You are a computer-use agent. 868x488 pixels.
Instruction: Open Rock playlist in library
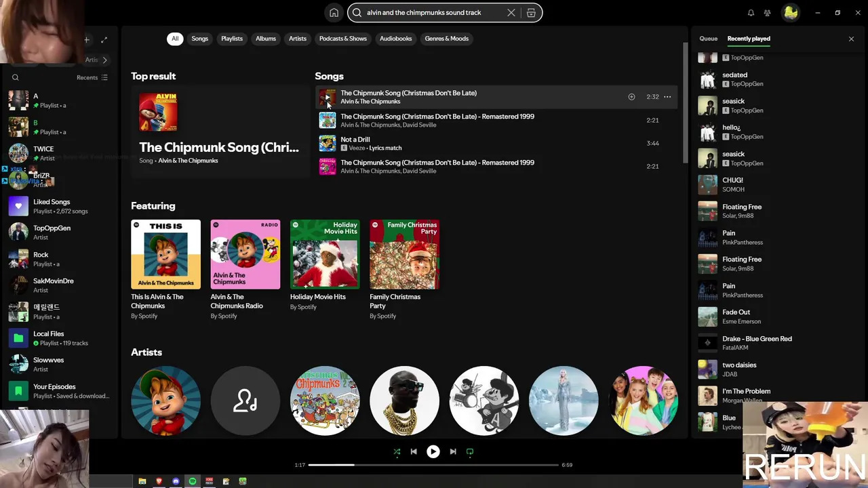(x=61, y=259)
